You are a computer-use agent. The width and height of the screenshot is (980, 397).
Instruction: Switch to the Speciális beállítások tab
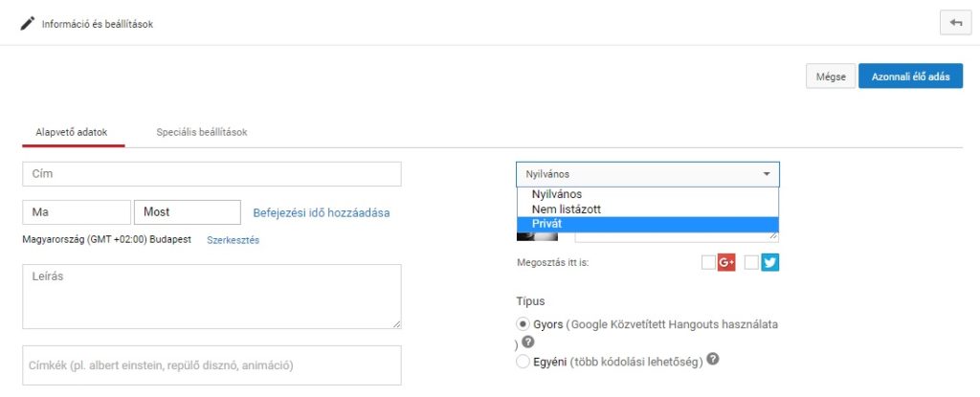pos(202,132)
